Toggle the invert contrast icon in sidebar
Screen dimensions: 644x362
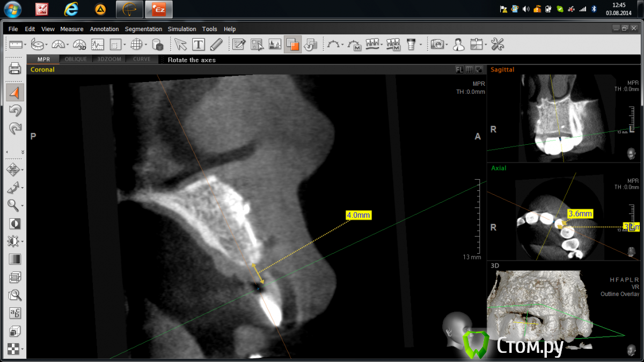coord(15,224)
